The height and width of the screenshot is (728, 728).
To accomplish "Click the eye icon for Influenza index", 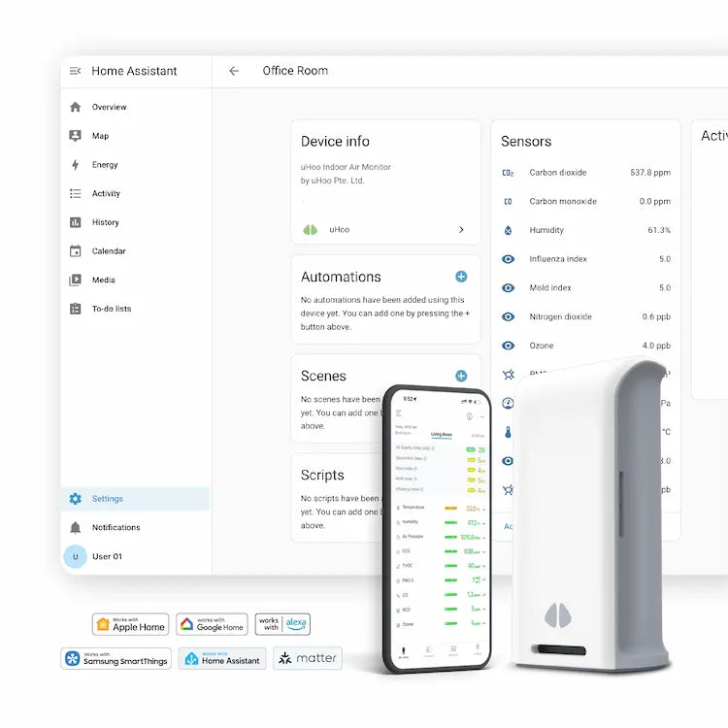I will (508, 259).
